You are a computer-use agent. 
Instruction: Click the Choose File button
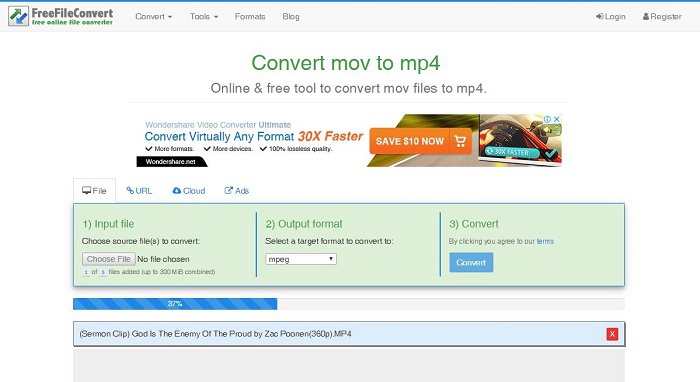coord(108,259)
